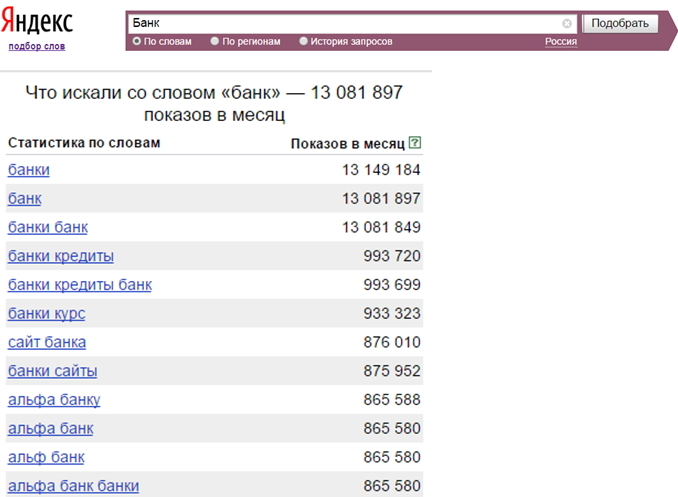Select the По регионам radio button

[214, 41]
